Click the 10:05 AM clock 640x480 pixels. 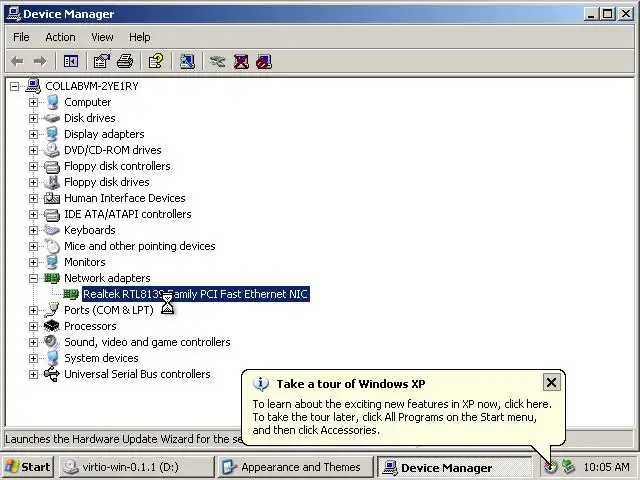point(606,467)
